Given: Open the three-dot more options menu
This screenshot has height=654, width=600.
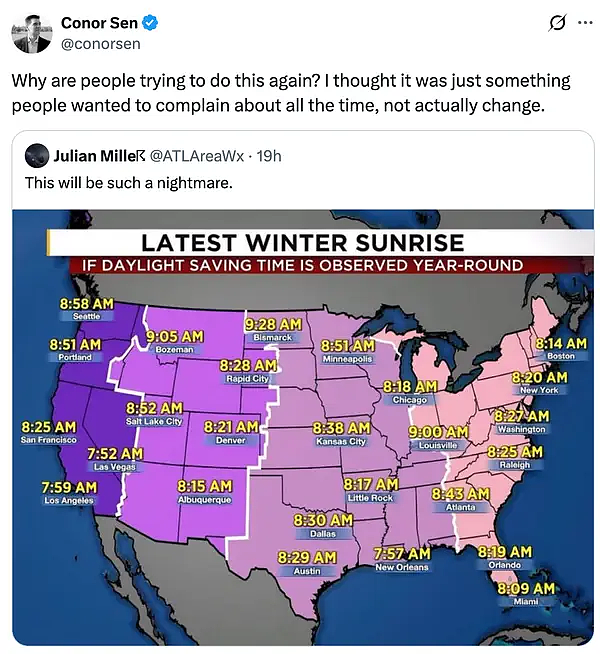Looking at the screenshot, I should click(585, 23).
